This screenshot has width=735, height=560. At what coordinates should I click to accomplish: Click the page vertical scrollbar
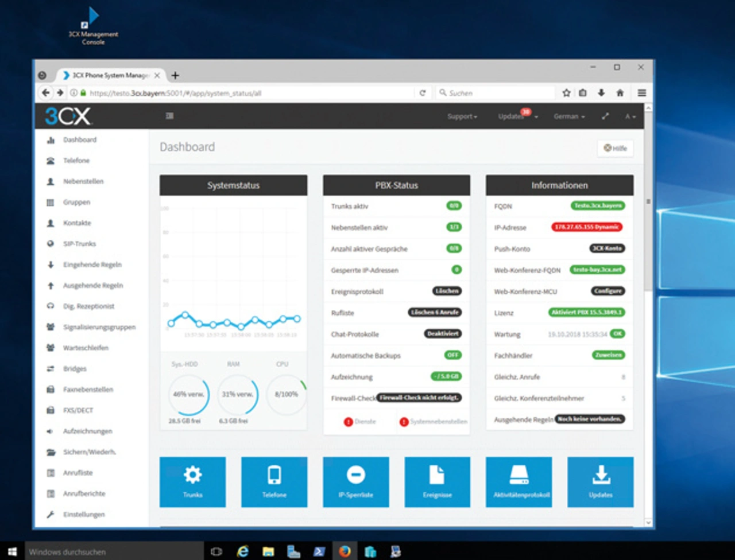[x=648, y=258]
